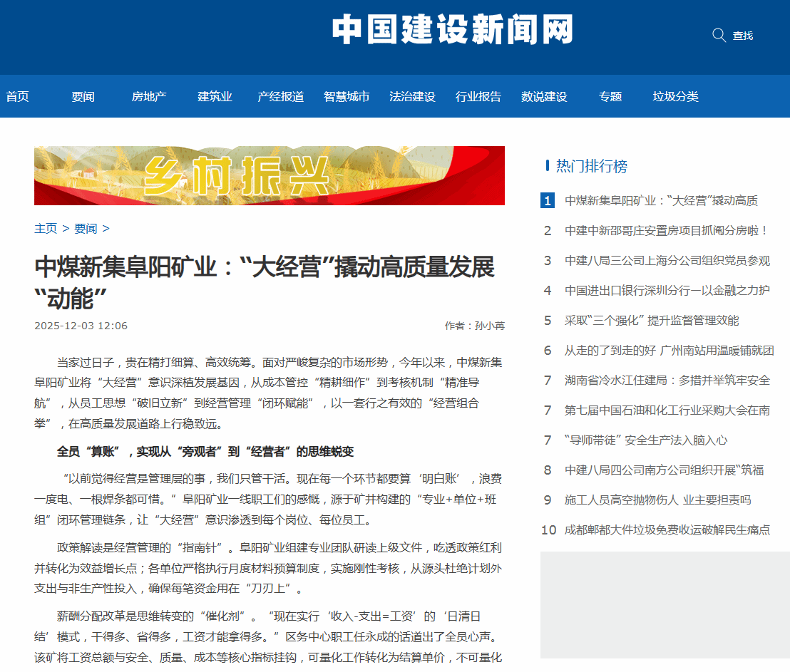Select 法治建设 in the top navigation
Screen dimensions: 790x672
pyautogui.click(x=412, y=97)
